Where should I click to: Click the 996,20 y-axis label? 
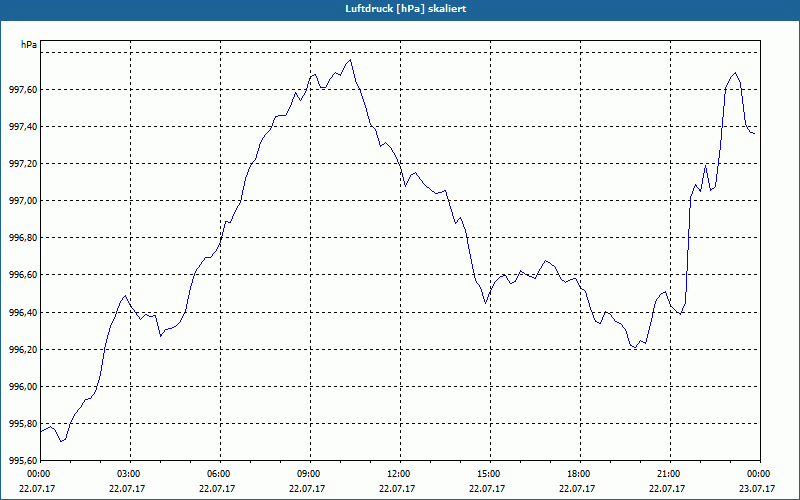pos(23,349)
